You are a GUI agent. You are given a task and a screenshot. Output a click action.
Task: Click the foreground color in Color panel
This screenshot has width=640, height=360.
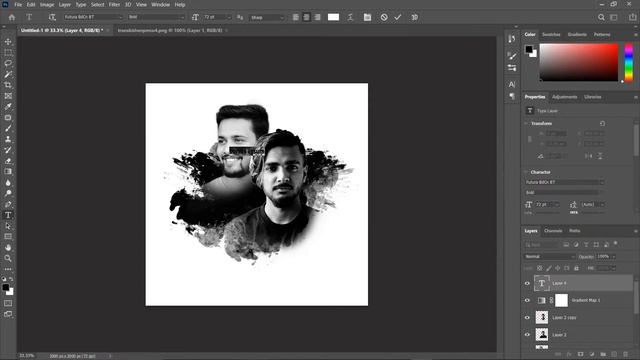pos(529,49)
